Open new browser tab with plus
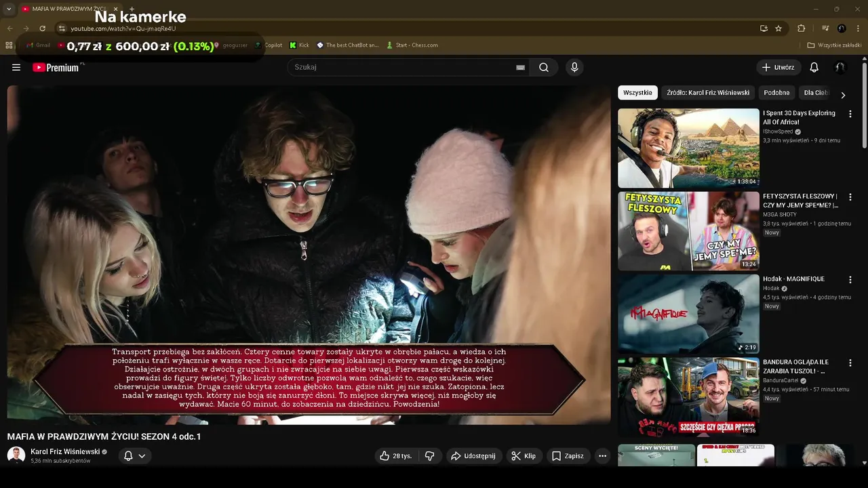Screen dimensions: 868x488 (x=132, y=9)
